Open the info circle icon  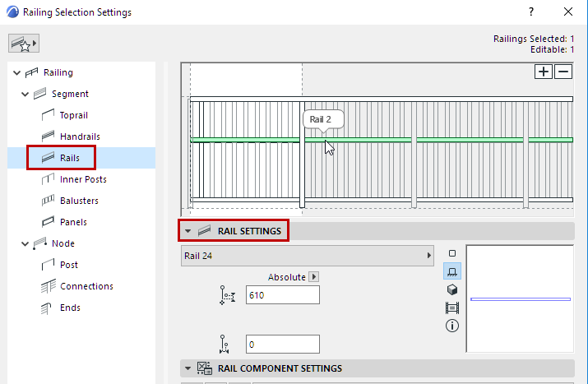[x=451, y=326]
